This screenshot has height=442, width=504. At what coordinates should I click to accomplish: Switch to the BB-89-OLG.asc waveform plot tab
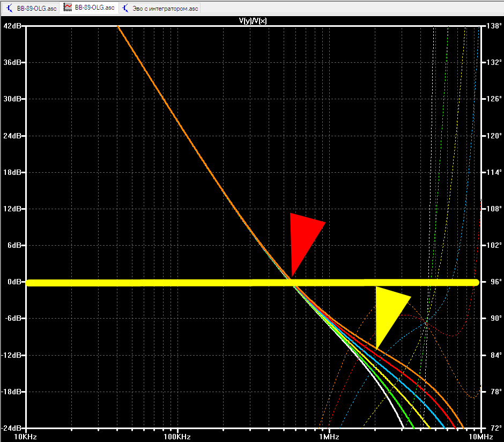click(89, 8)
